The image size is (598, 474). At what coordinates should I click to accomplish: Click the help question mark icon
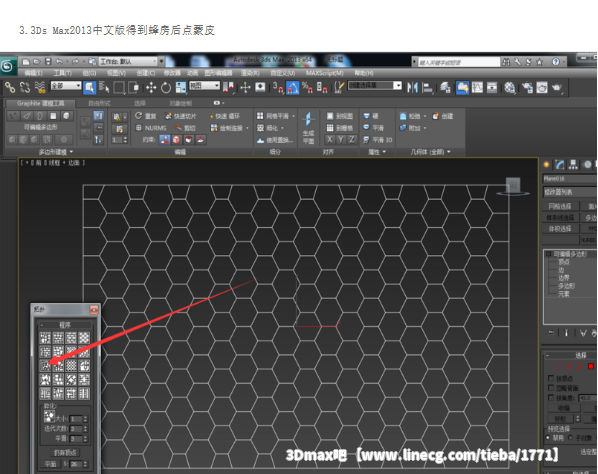point(556,62)
